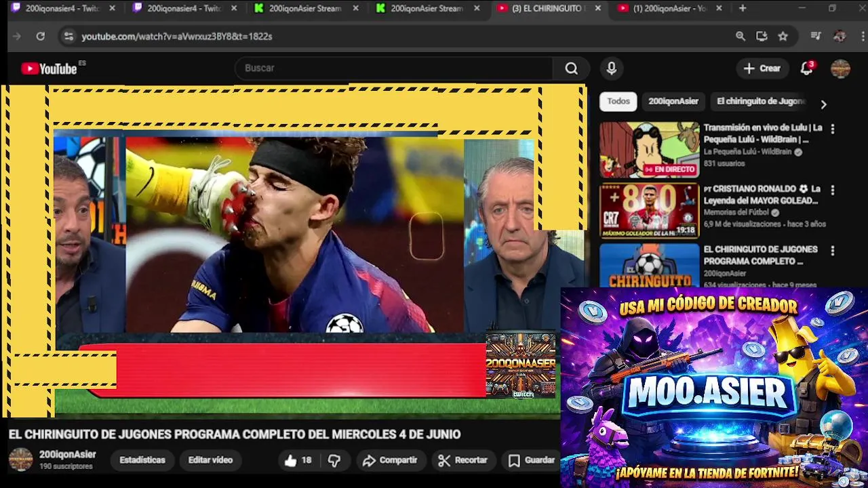This screenshot has height=488, width=868.
Task: Click La Pequeña Lulú - WildBrain channel name
Action: [747, 152]
